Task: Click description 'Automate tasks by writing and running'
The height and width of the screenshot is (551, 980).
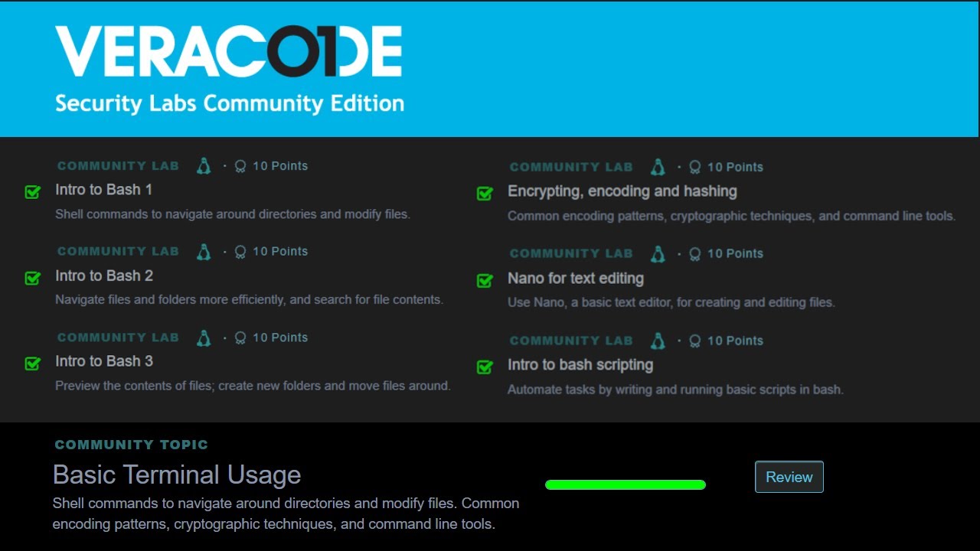Action: click(x=675, y=390)
